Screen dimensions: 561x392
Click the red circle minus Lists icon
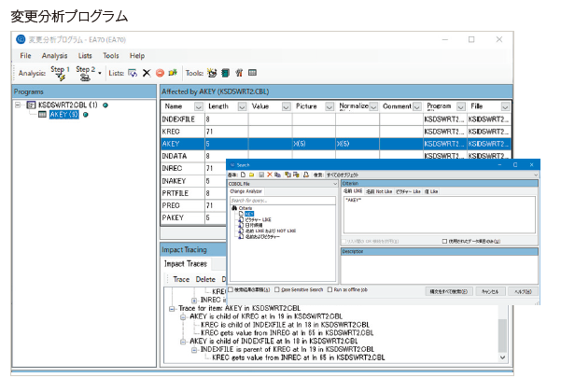pyautogui.click(x=160, y=73)
